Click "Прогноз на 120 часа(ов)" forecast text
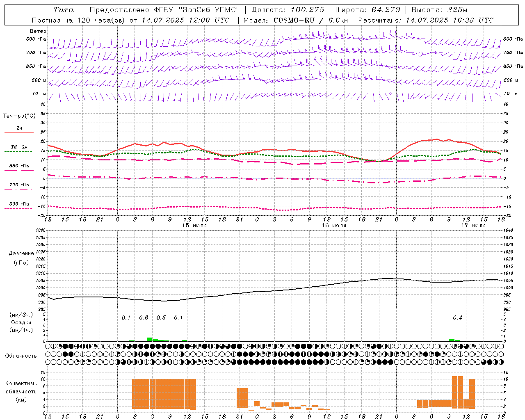The width and height of the screenshot is (525, 420). (x=79, y=20)
